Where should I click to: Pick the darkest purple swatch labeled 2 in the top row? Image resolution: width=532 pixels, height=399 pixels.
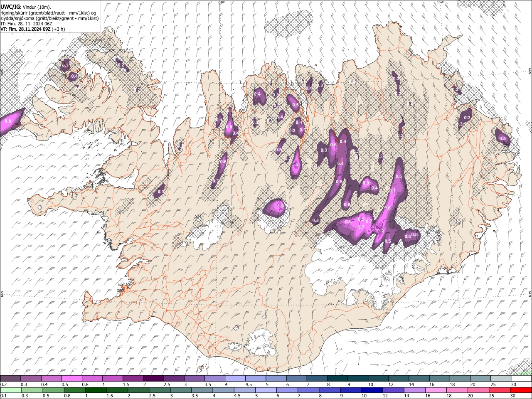tap(153, 379)
